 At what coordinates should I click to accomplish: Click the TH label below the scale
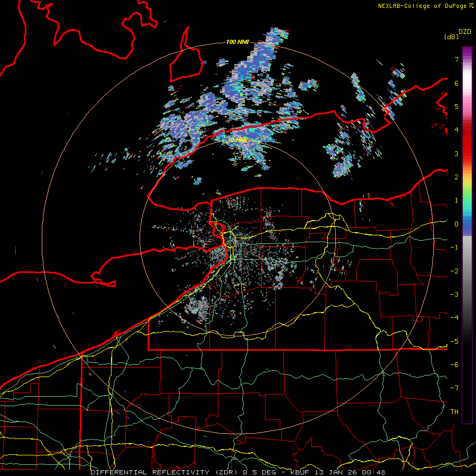click(x=454, y=412)
